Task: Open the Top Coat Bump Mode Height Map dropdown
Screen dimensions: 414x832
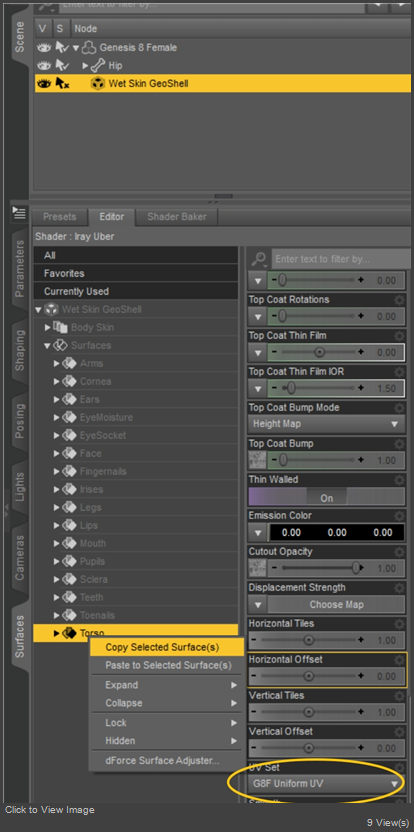Action: tap(326, 424)
